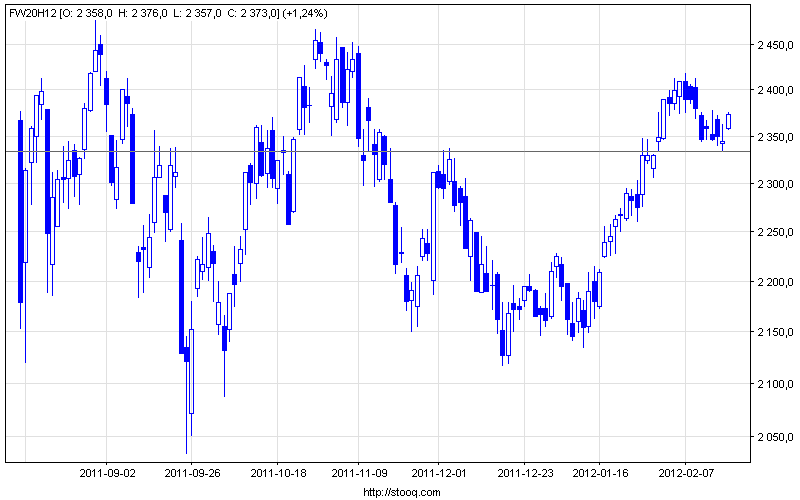Click the 2011-12-23 date label
The height and width of the screenshot is (500, 800).
click(x=525, y=473)
